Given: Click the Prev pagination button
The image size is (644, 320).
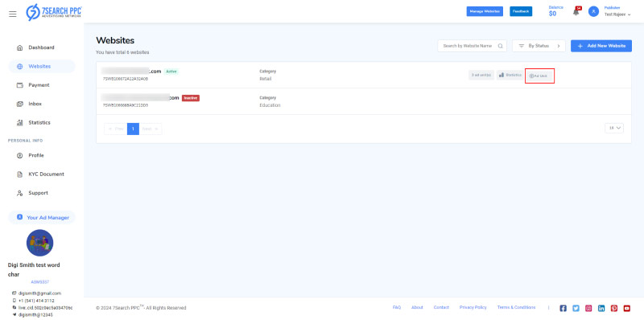Looking at the screenshot, I should click(x=115, y=129).
